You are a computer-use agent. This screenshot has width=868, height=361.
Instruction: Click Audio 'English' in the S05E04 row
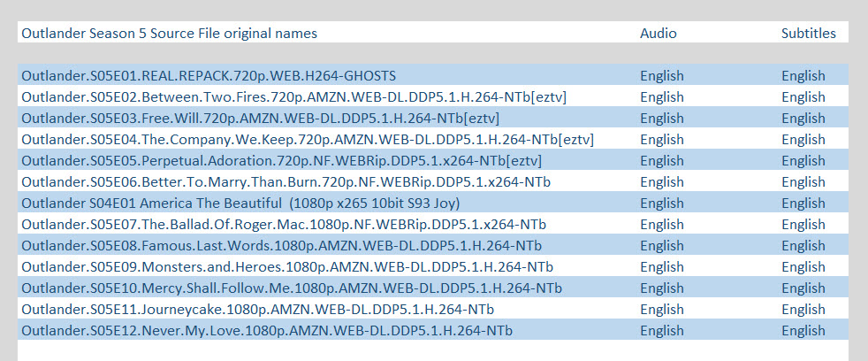click(661, 140)
